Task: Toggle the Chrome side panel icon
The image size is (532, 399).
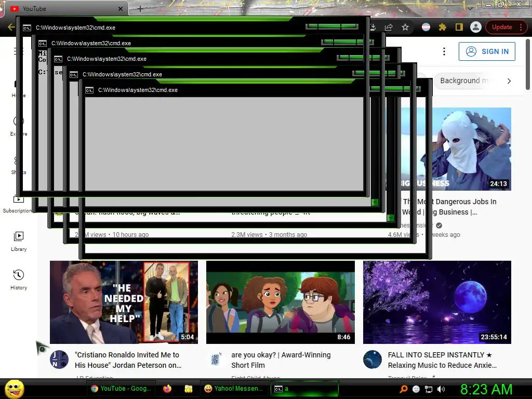Action: (x=459, y=27)
